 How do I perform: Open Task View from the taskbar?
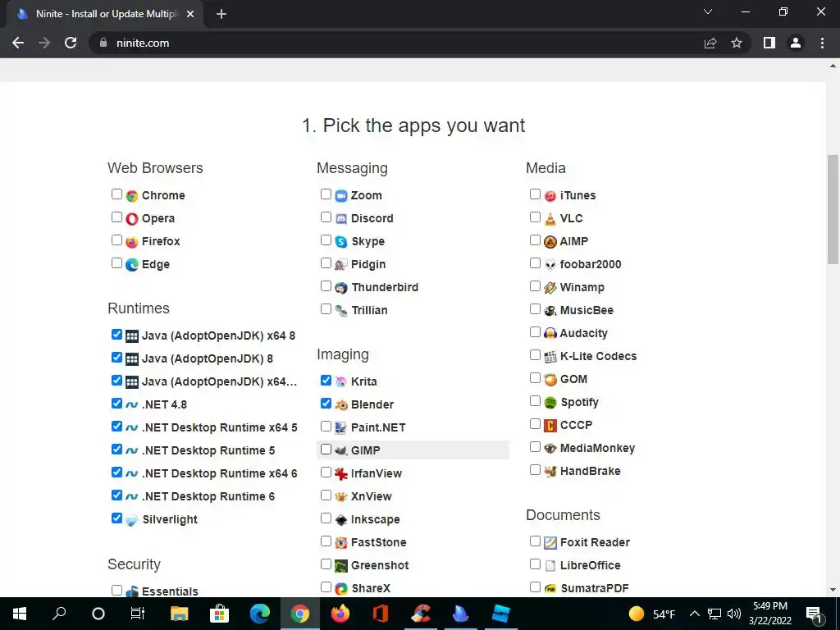pos(138,614)
